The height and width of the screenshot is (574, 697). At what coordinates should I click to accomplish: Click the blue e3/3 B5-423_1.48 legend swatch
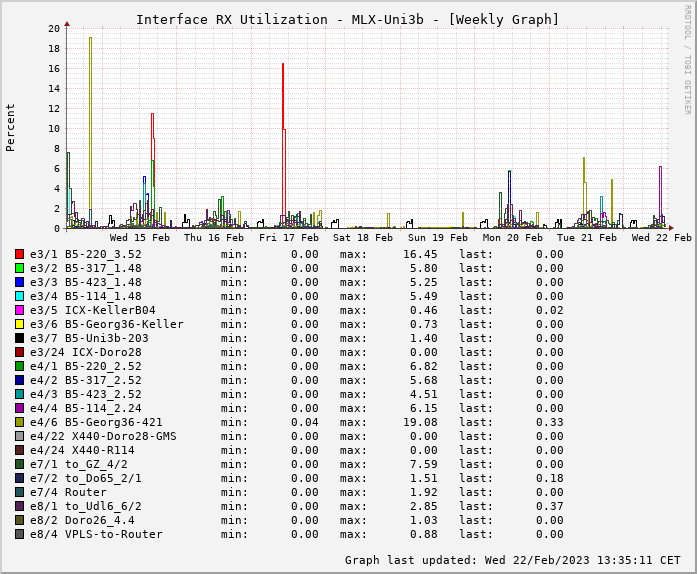[19, 282]
